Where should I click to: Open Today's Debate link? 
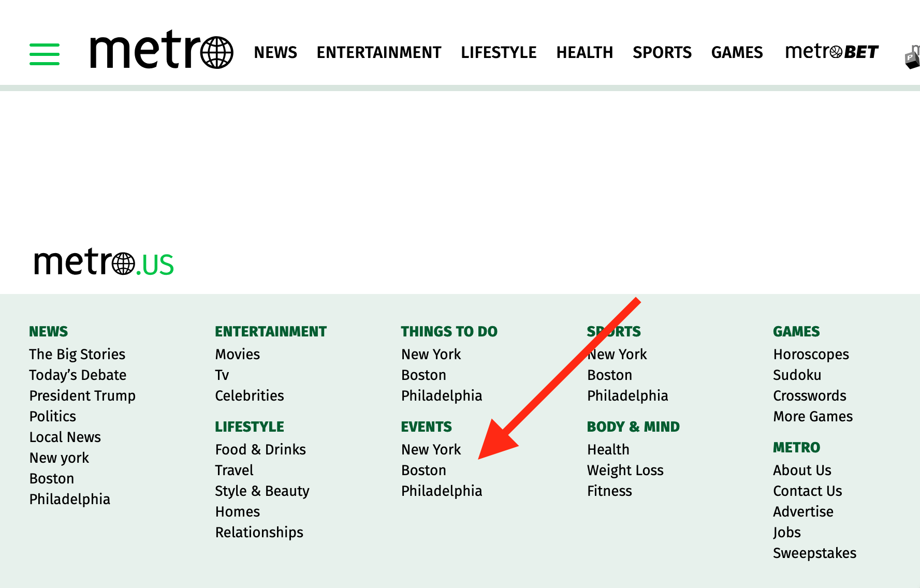[x=78, y=375]
